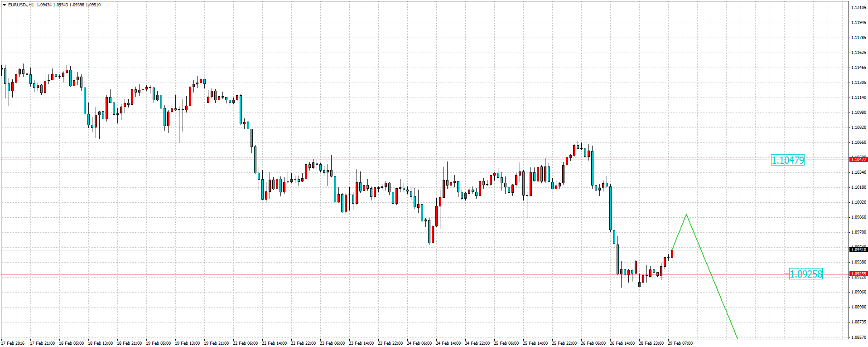
Task: Click the black 1.09510 current price tag
Action: [858, 249]
